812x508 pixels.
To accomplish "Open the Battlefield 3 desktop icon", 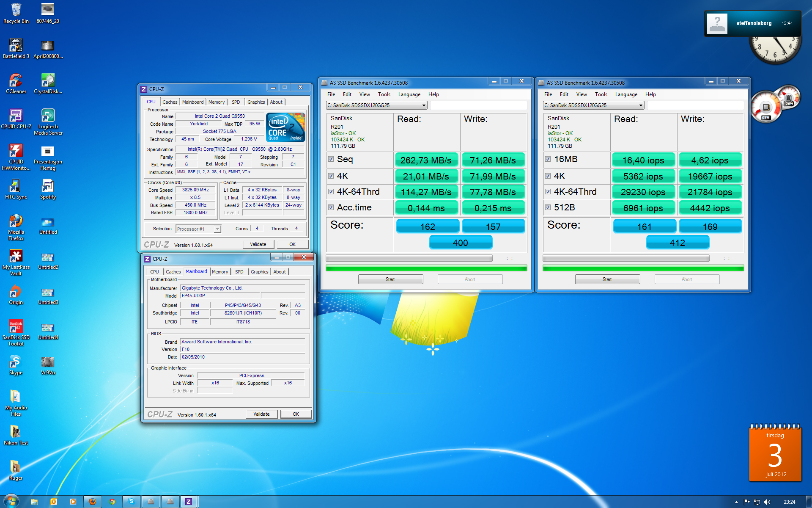I will coord(16,48).
